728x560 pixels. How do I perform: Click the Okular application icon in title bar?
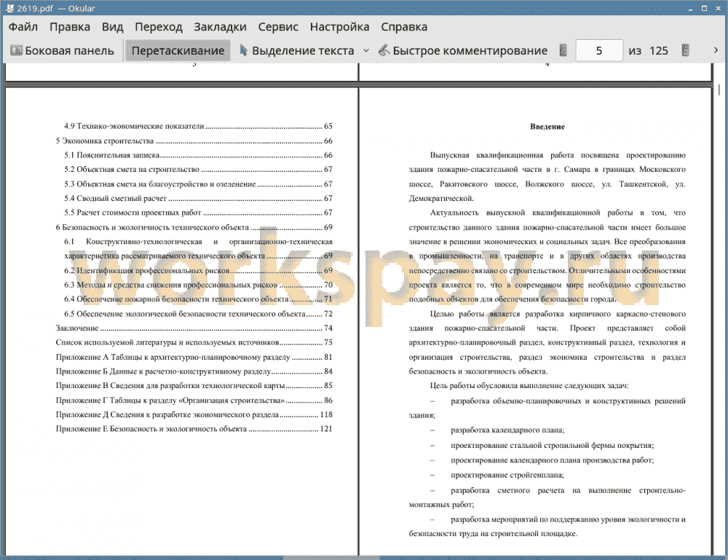click(x=9, y=8)
